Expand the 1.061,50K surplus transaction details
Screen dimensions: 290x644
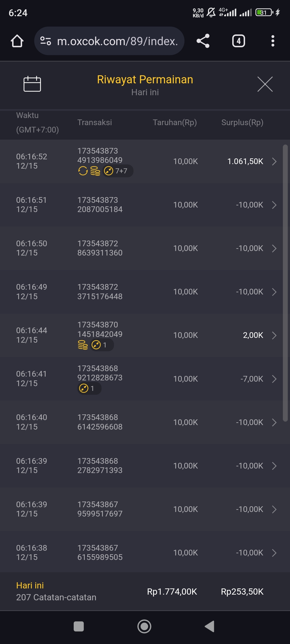tap(274, 161)
